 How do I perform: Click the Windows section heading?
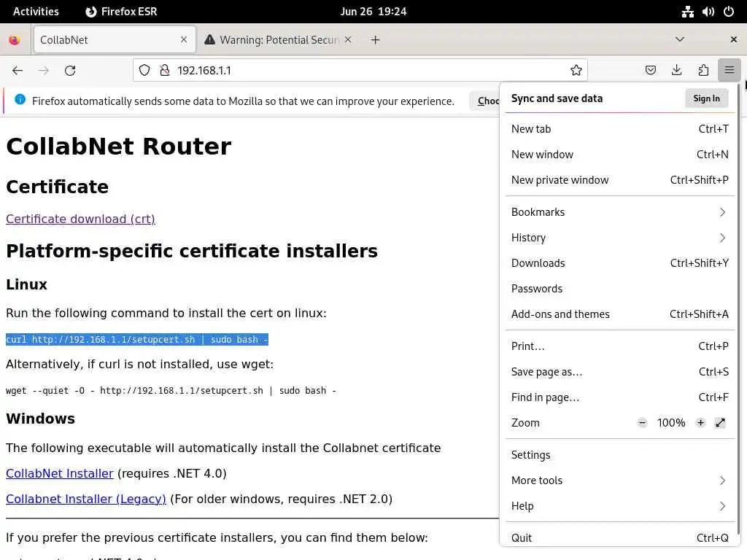click(41, 419)
